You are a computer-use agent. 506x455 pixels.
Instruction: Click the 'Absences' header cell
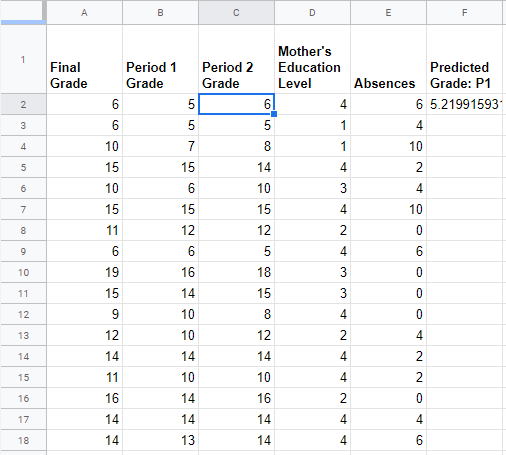[388, 59]
